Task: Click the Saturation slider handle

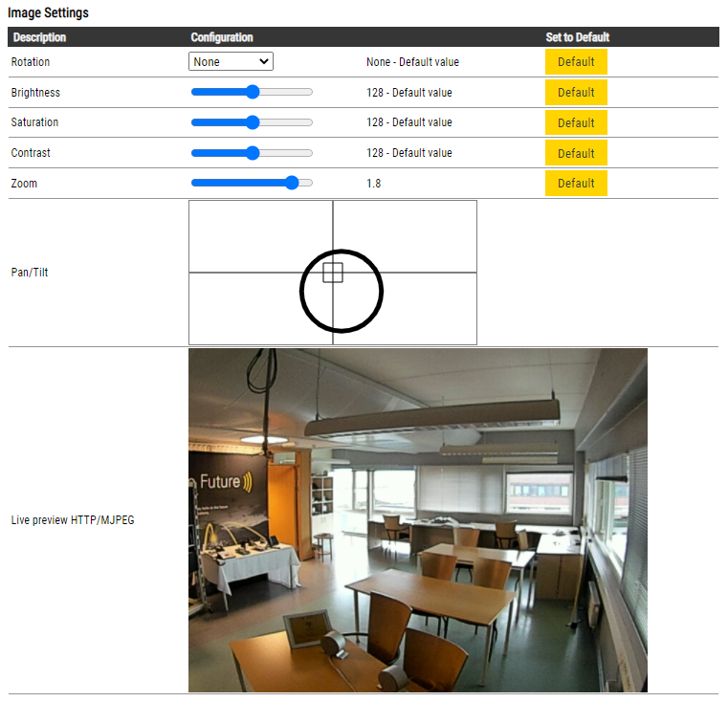Action: click(253, 122)
